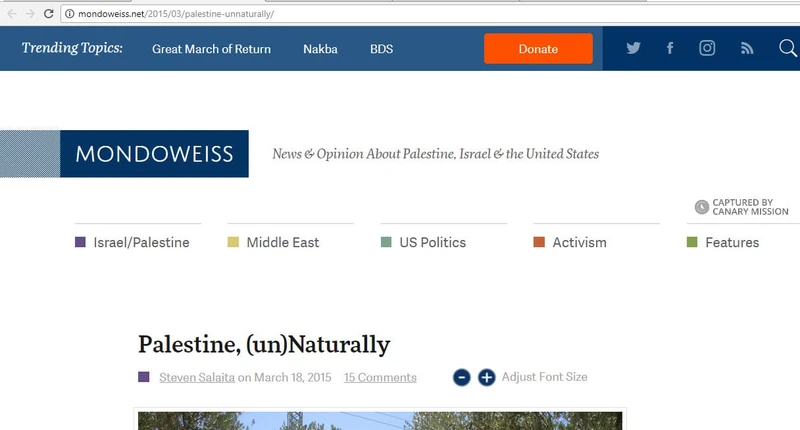Reload the page with refresh icon
The image size is (800, 430).
click(48, 14)
